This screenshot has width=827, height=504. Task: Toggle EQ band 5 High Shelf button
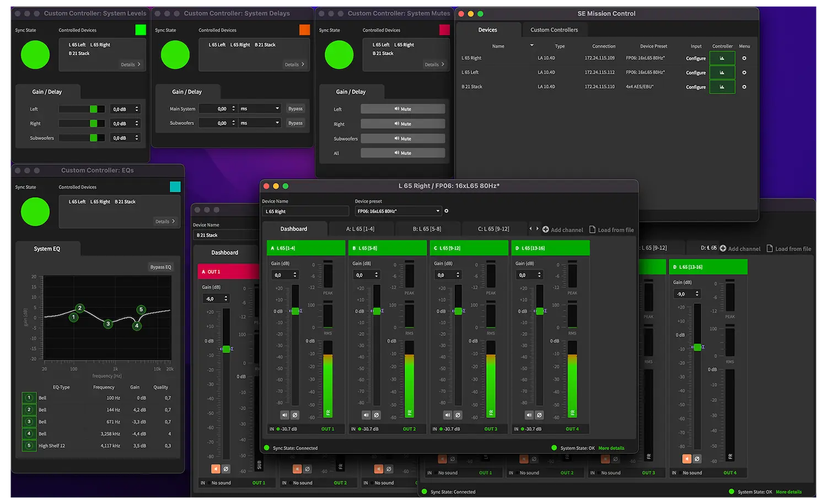click(x=29, y=446)
